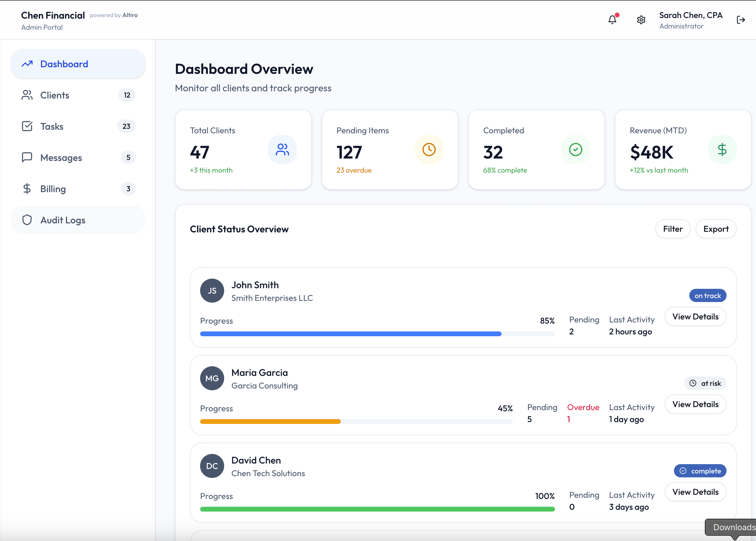Viewport: 756px width, 541px height.
Task: Select the Audit Logs shield icon
Action: [27, 219]
